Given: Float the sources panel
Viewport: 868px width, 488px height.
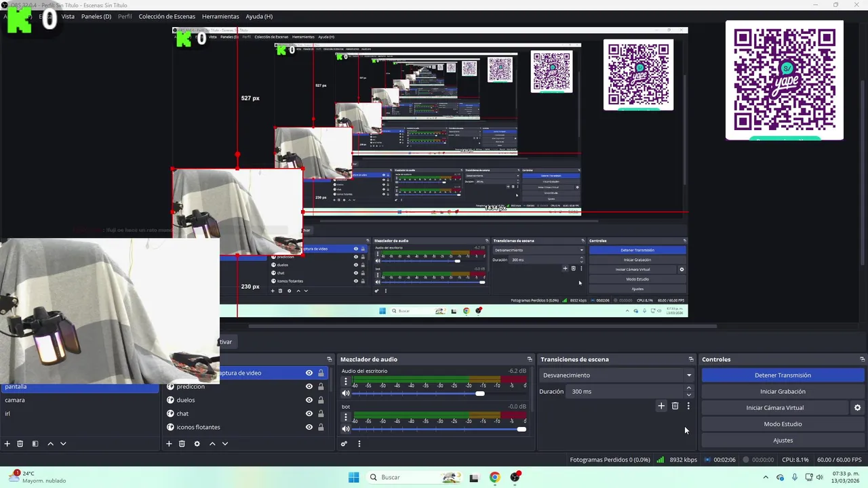Looking at the screenshot, I should pos(330,359).
